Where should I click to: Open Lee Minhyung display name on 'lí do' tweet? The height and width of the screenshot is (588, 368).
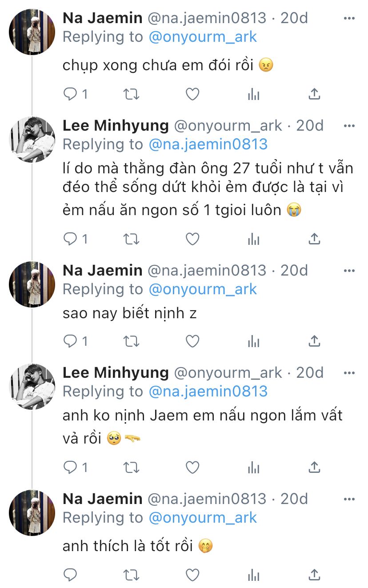coord(116,126)
